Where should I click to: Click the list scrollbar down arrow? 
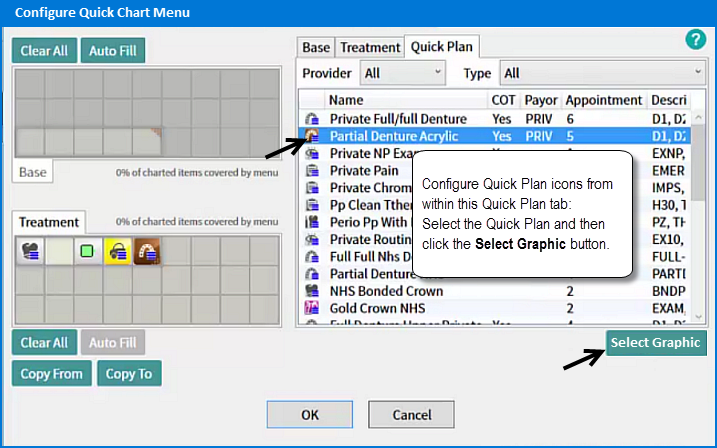[x=698, y=317]
